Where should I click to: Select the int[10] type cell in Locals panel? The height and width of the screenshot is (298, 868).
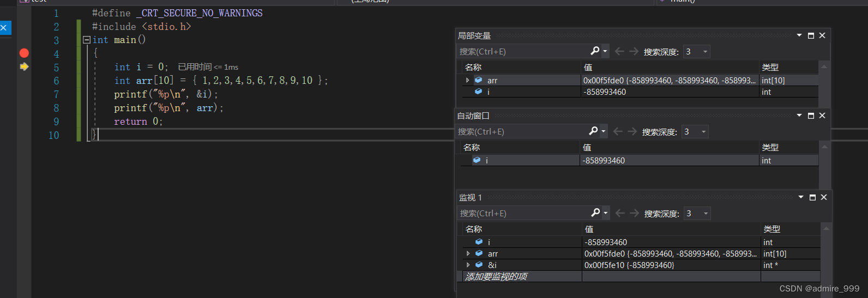point(789,80)
